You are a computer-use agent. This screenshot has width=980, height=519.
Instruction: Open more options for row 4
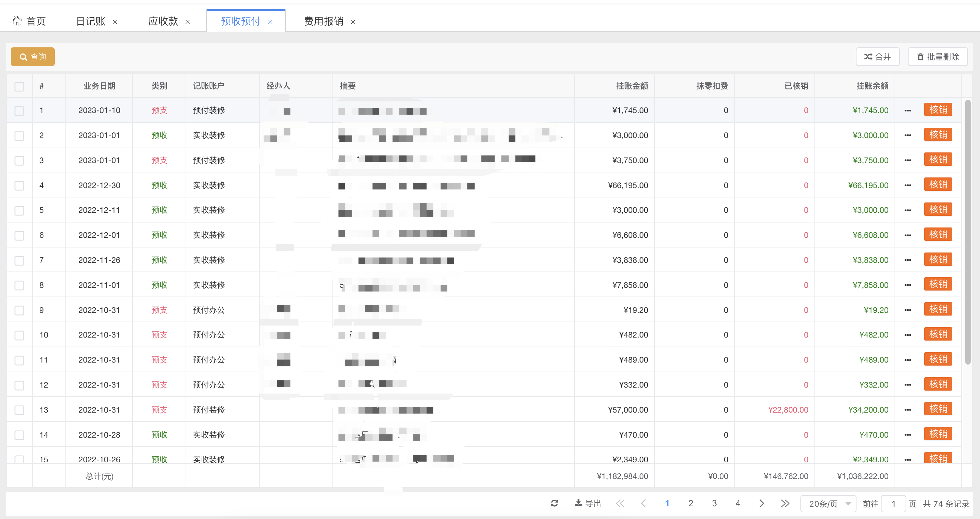click(x=908, y=185)
